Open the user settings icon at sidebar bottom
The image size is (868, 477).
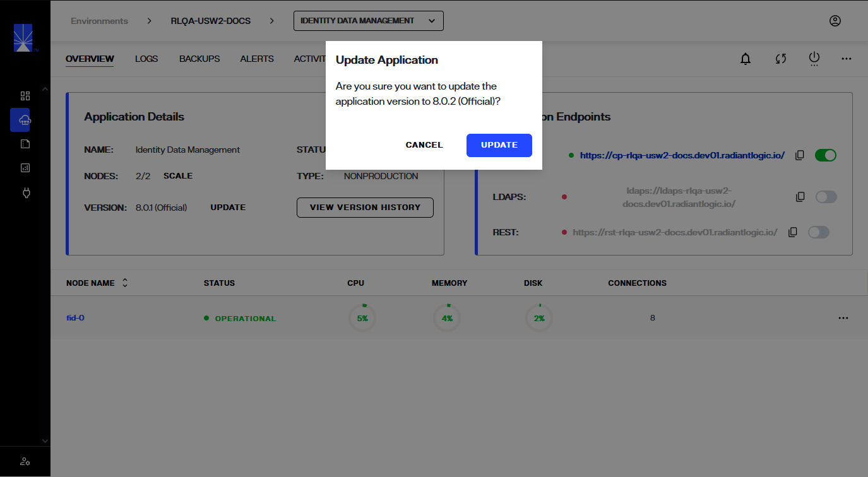coord(25,462)
